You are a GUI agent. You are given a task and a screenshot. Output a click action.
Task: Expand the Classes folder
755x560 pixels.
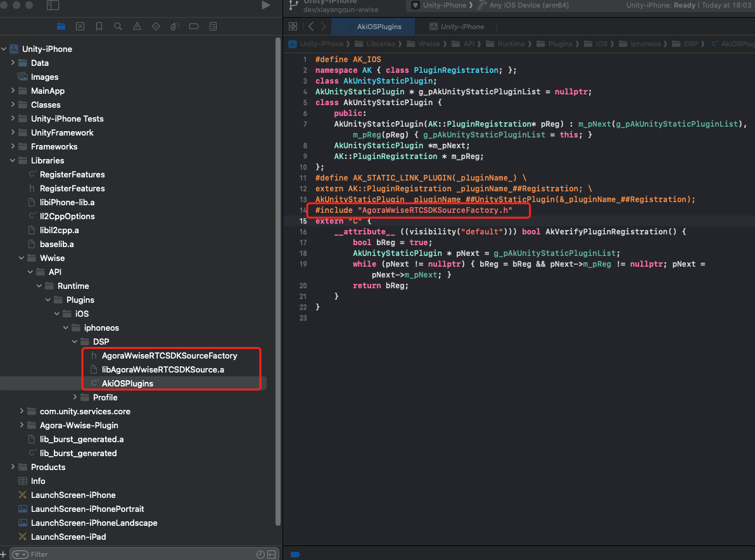[13, 105]
